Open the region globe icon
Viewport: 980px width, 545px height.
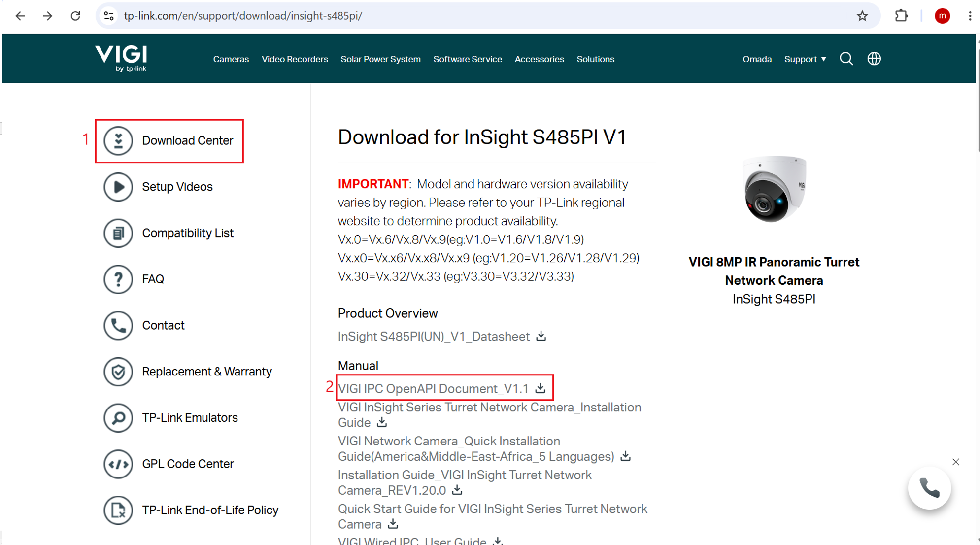click(x=874, y=59)
